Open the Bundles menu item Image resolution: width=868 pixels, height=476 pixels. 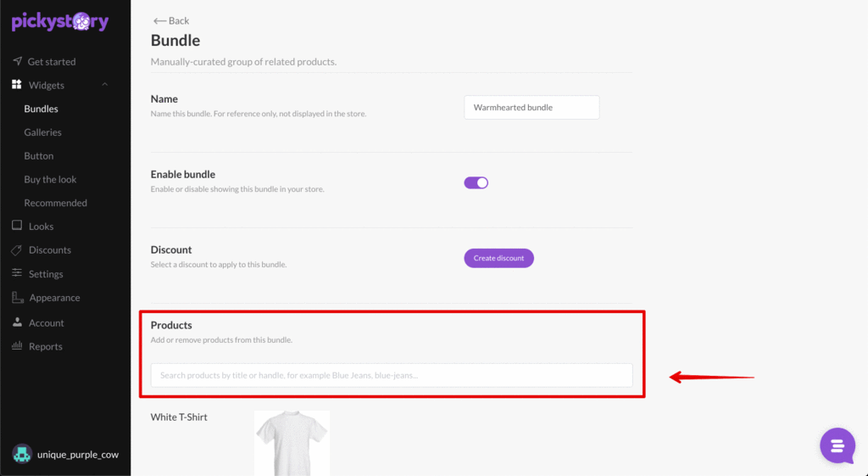(x=41, y=109)
